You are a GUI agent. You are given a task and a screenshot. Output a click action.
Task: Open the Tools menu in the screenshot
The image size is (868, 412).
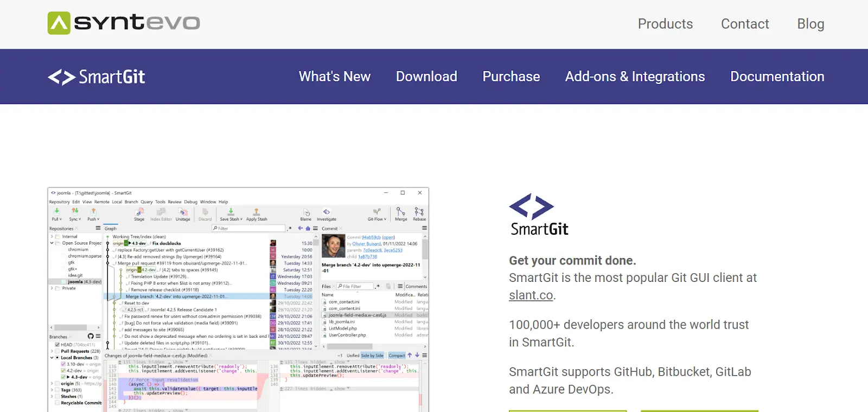pyautogui.click(x=160, y=202)
